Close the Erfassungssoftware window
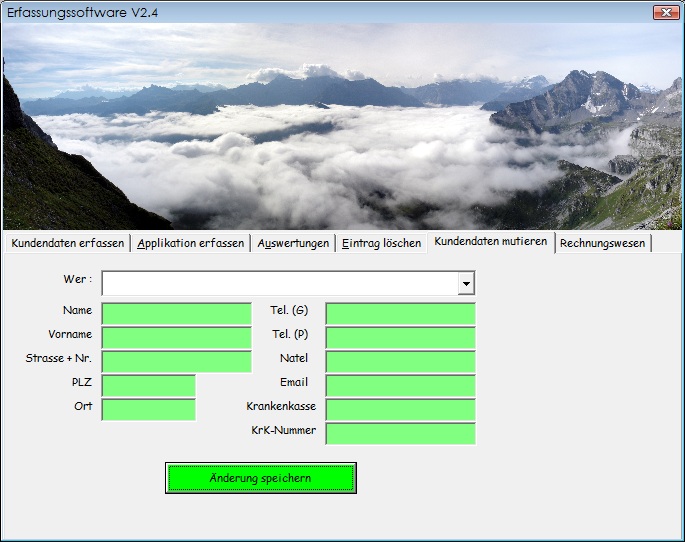Viewport: 685px width, 542px height. pos(666,12)
